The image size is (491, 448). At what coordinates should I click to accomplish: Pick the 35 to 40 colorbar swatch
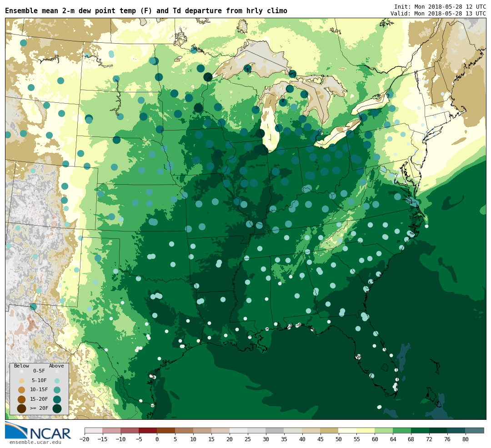[293, 430]
